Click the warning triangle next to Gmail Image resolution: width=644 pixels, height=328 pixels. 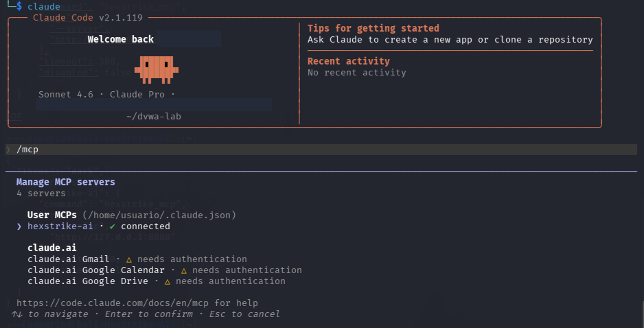[129, 259]
